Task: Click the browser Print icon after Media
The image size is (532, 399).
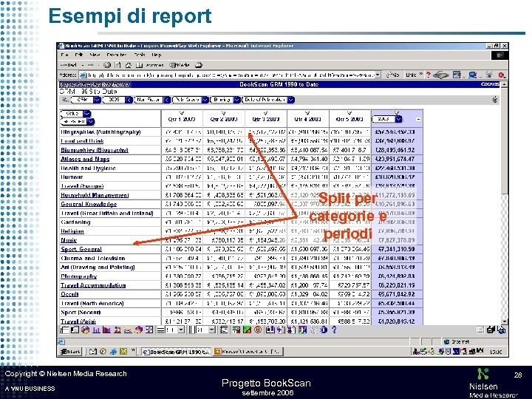Action: (199, 65)
